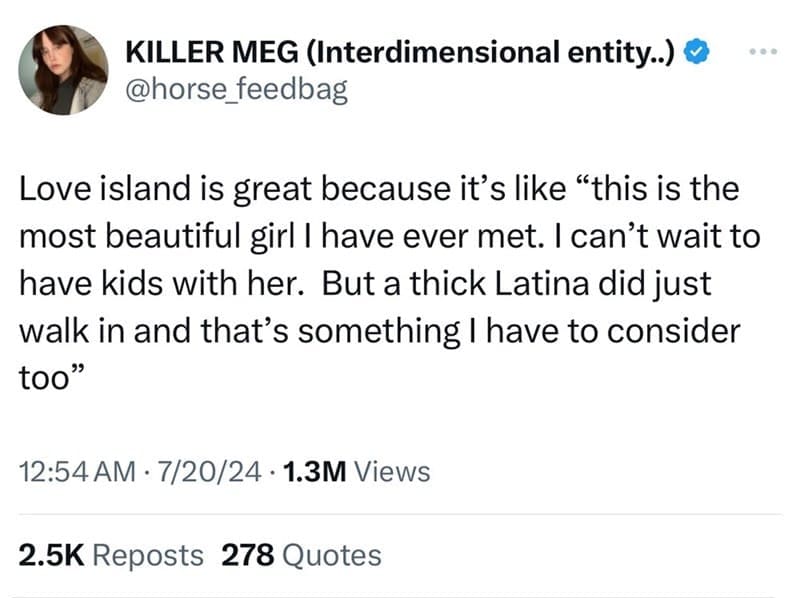
Task: Open the @horse_feedbag handle link
Action: (x=235, y=90)
